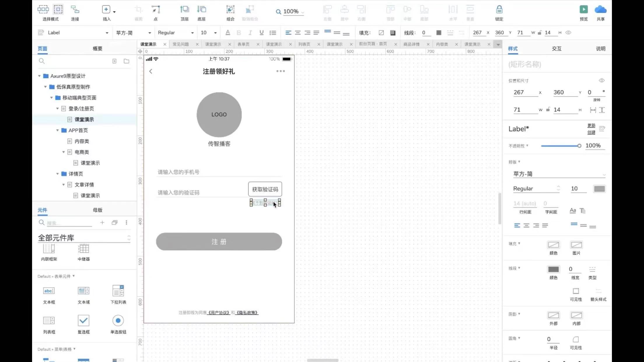Click the Send to Back icon

[201, 10]
